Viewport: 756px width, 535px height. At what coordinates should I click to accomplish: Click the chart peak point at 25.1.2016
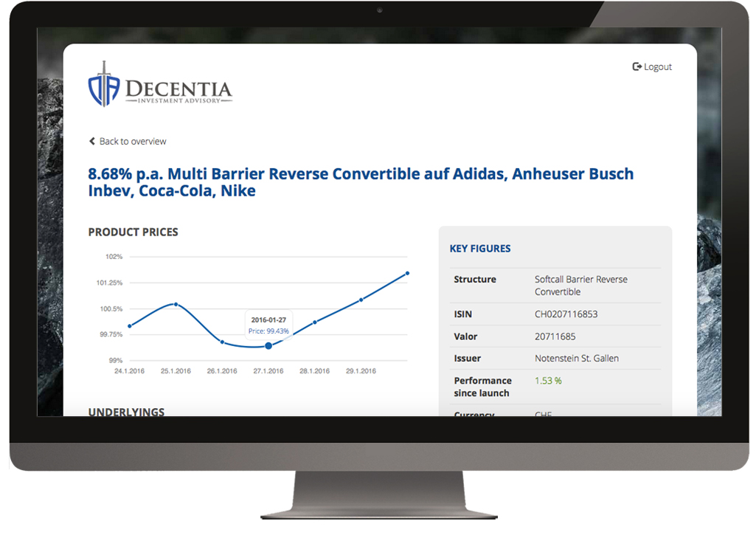pyautogui.click(x=176, y=304)
